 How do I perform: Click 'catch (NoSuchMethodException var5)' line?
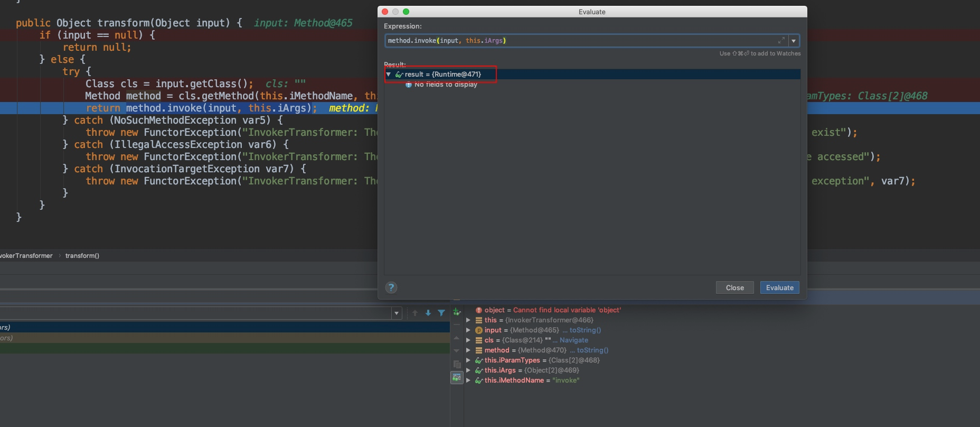point(173,120)
